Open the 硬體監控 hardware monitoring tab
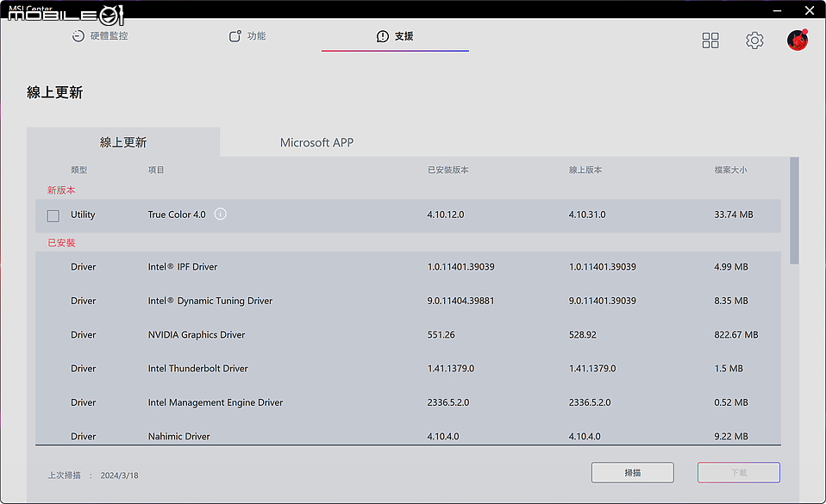This screenshot has height=504, width=826. tap(100, 36)
